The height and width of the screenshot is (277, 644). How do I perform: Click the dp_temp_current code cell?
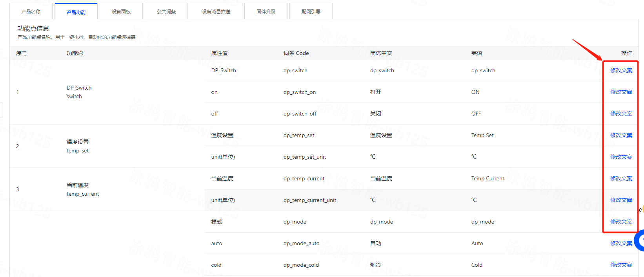click(x=304, y=178)
